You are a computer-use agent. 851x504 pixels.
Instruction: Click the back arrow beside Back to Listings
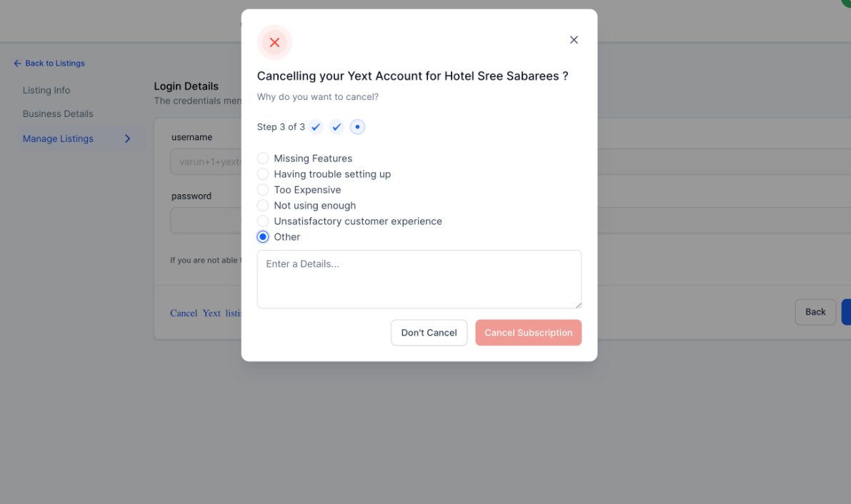tap(17, 64)
